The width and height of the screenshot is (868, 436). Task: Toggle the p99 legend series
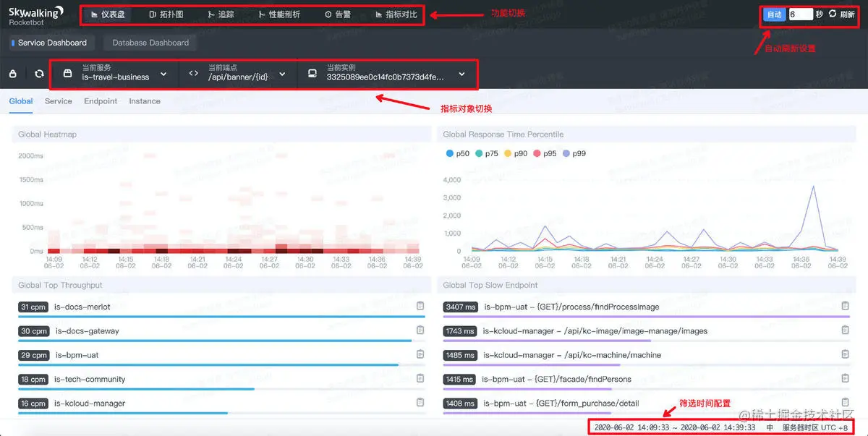(x=574, y=153)
